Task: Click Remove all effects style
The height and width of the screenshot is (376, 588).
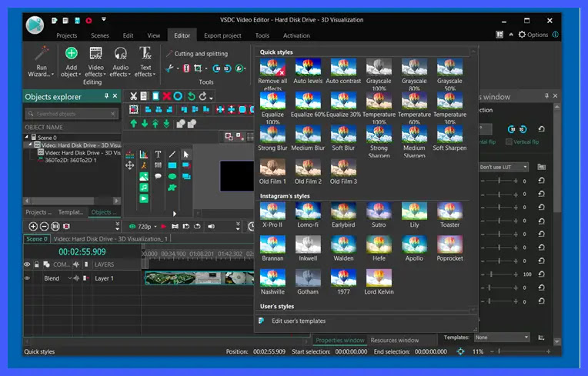Action: click(x=272, y=75)
